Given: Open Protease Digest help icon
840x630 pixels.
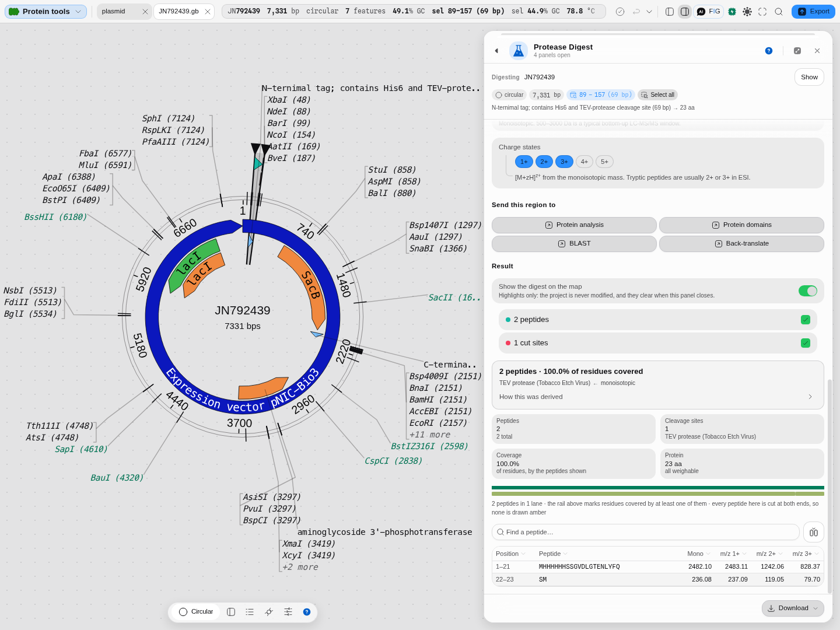Looking at the screenshot, I should tap(769, 51).
